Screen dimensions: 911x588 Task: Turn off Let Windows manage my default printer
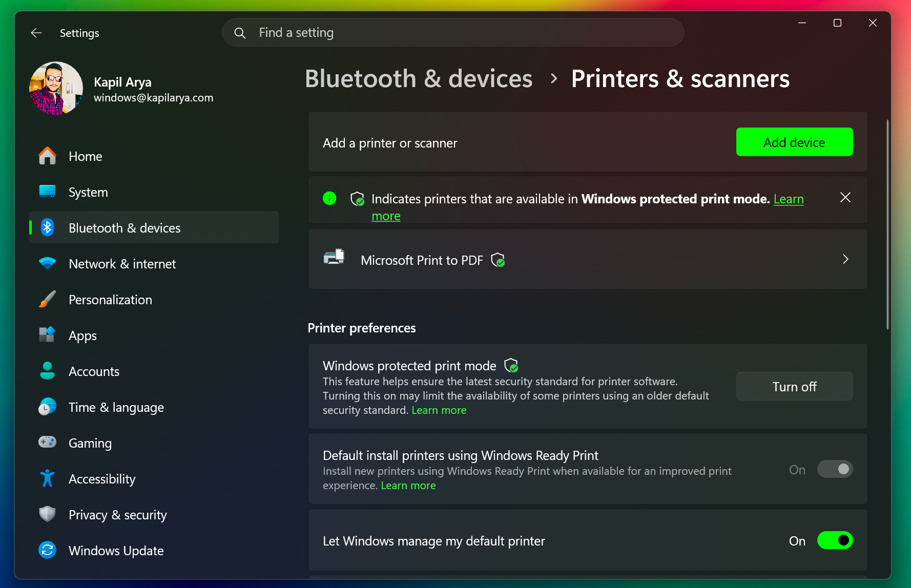click(x=835, y=540)
